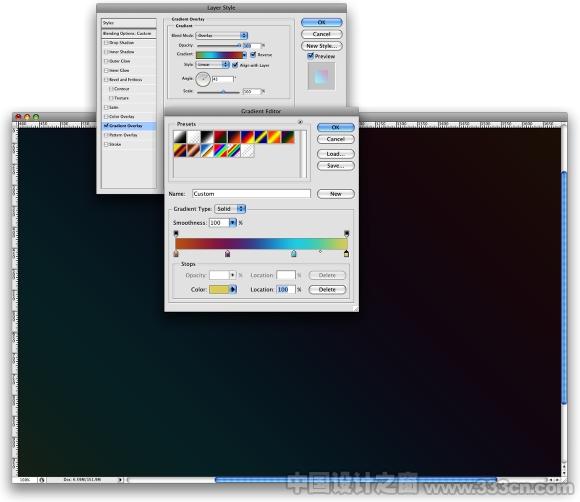580x502 pixels.
Task: Select the rainbow spectrum gradient preset
Action: point(220,151)
